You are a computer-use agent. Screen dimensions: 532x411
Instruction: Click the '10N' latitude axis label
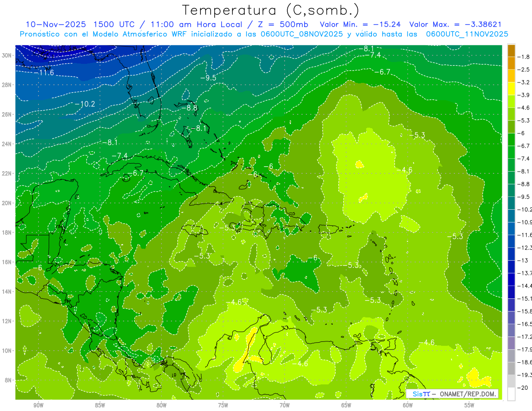click(x=8, y=351)
